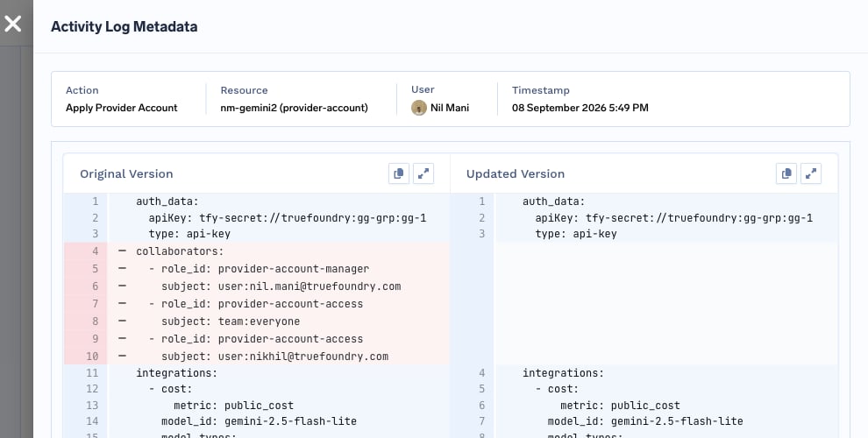Click the Activity Log Metadata heading
The image size is (868, 438).
click(124, 26)
